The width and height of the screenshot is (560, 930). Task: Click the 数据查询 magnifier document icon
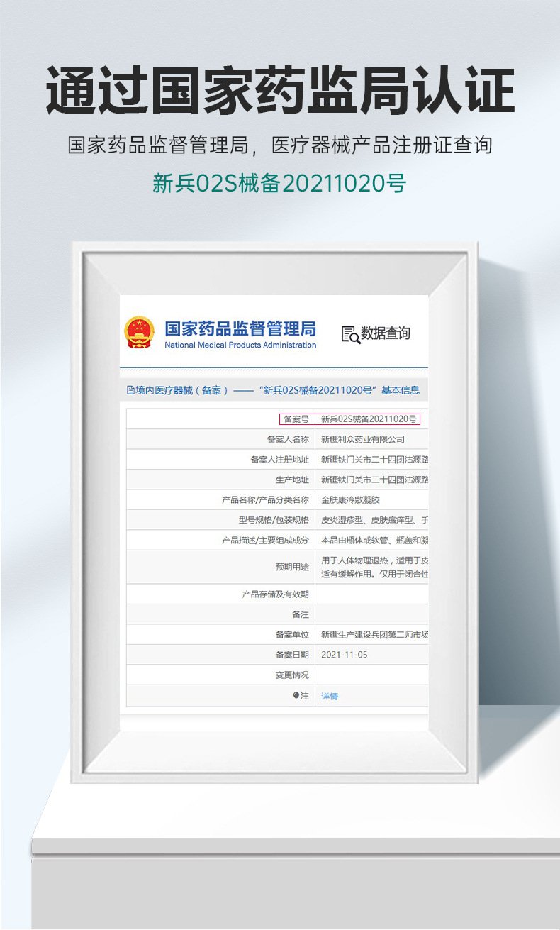point(351,333)
